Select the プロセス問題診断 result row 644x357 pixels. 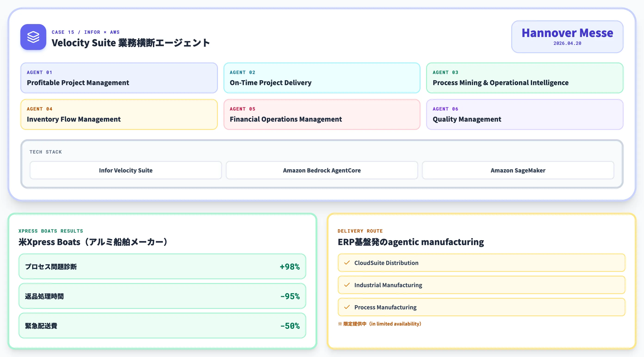coord(162,267)
